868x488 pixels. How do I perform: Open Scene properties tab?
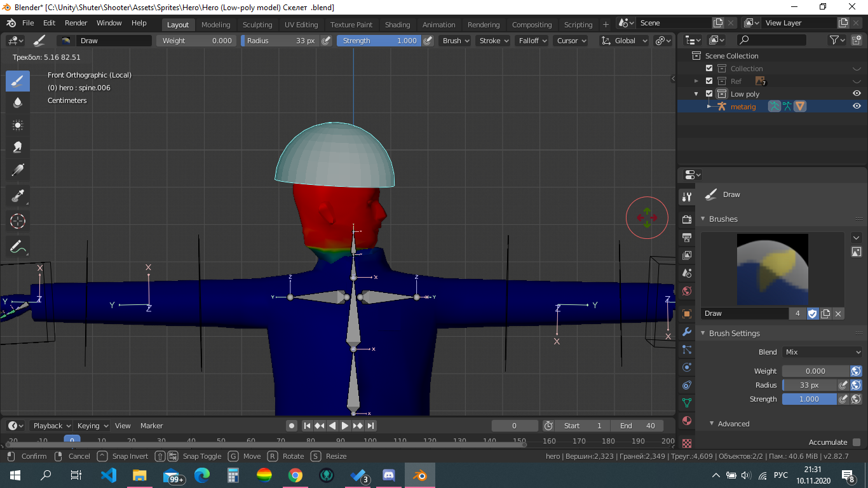686,273
